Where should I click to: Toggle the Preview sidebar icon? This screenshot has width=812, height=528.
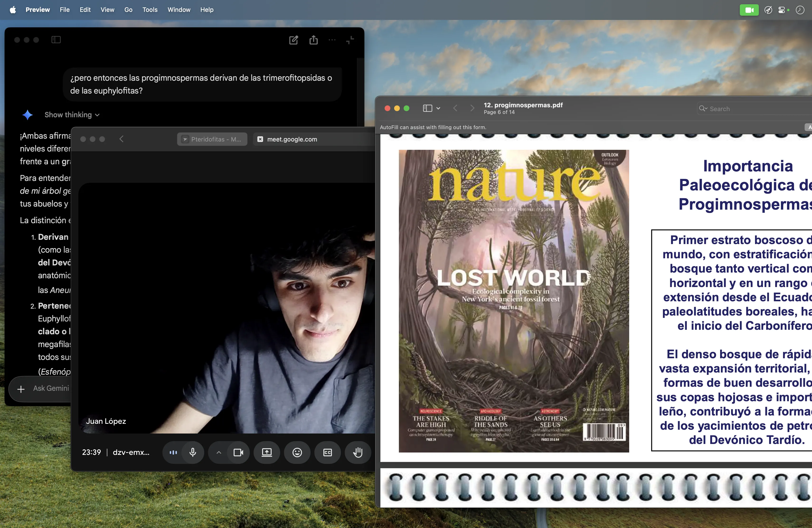point(428,108)
